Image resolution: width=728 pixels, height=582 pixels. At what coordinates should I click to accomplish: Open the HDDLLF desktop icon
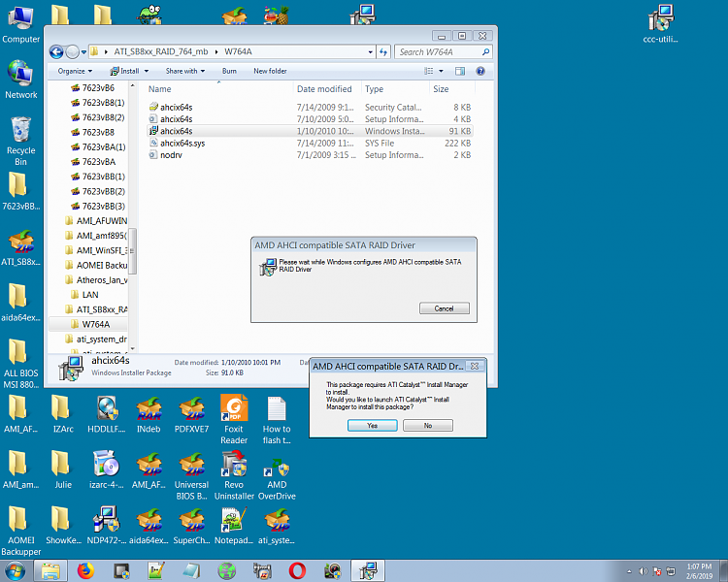click(x=107, y=414)
